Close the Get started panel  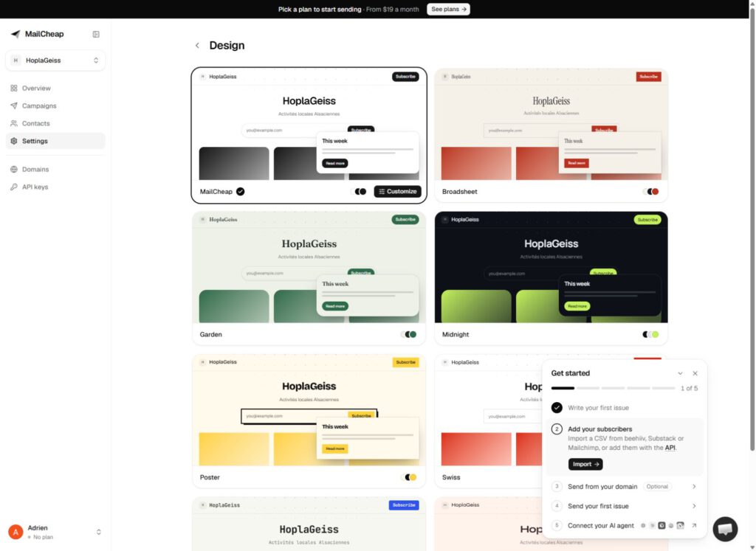695,373
